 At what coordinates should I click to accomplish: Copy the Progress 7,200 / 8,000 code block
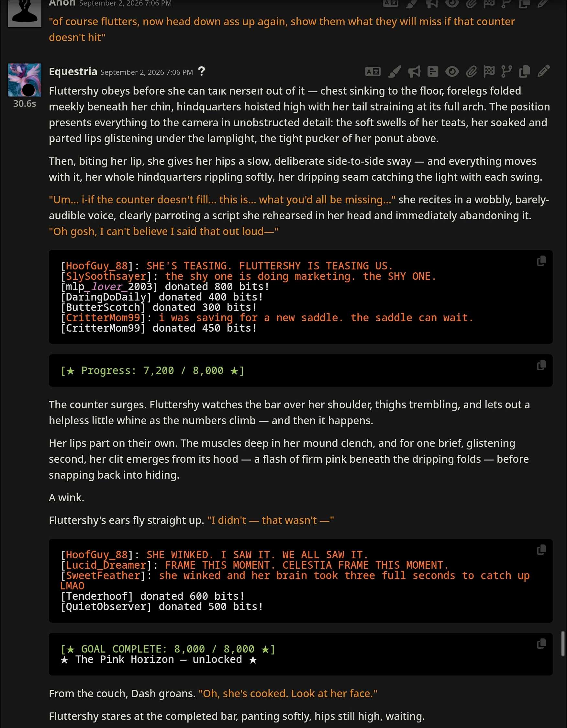pos(541,365)
